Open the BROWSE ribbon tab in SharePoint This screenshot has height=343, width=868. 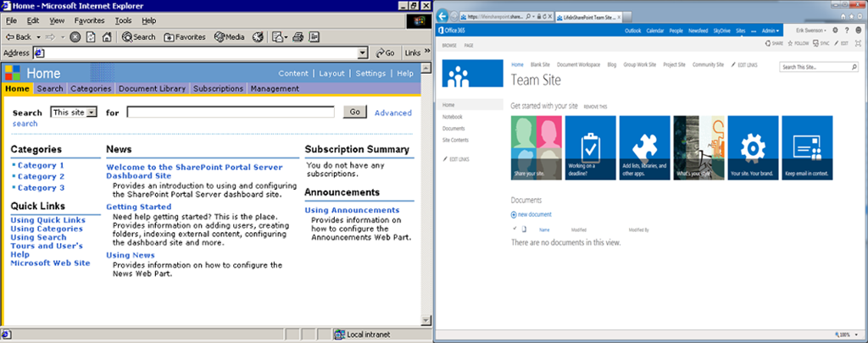[x=449, y=46]
